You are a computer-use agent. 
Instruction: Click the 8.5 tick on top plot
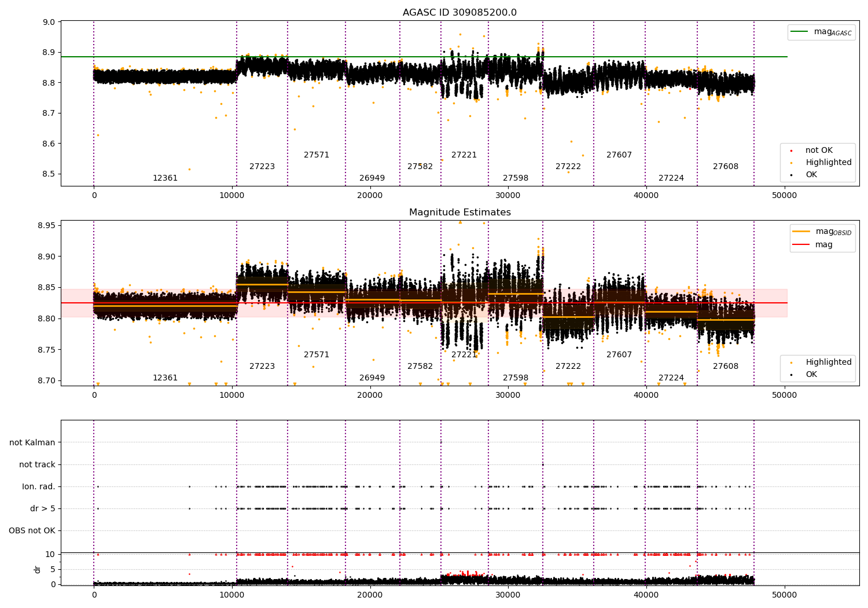(x=49, y=174)
